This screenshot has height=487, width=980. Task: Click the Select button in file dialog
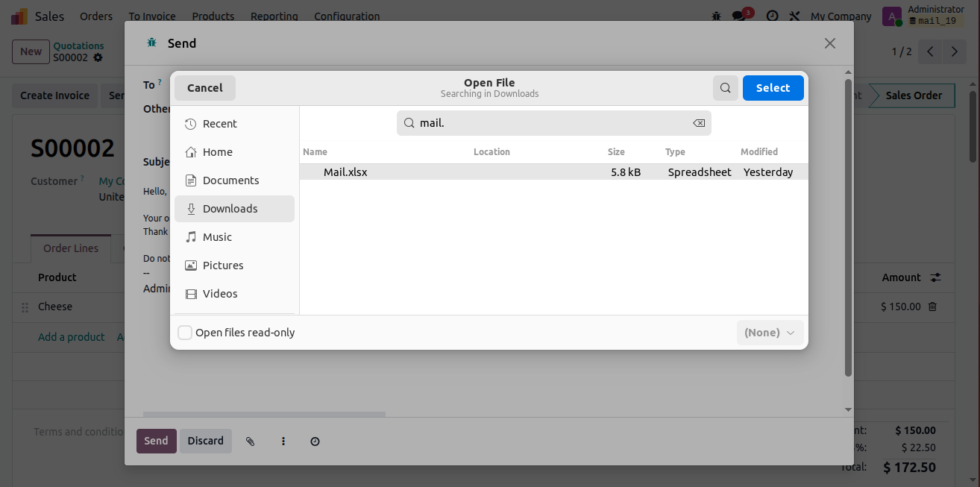(773, 88)
